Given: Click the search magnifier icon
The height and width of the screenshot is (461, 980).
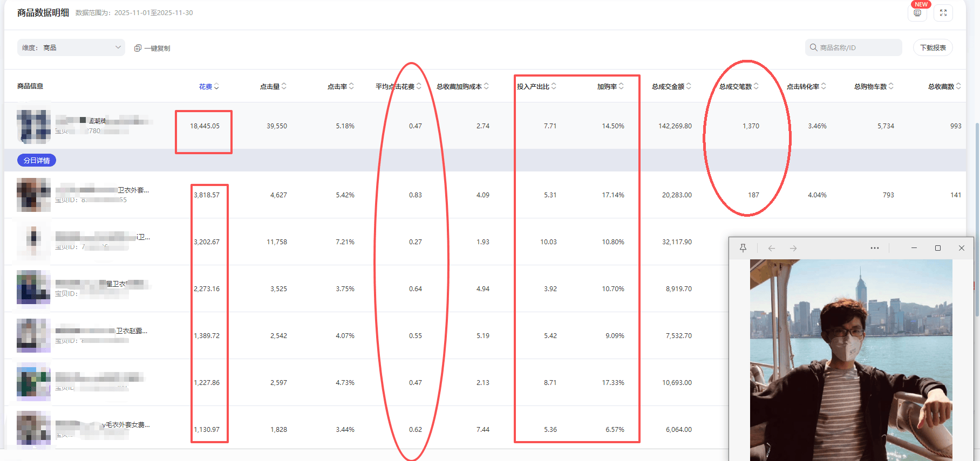Looking at the screenshot, I should (813, 47).
